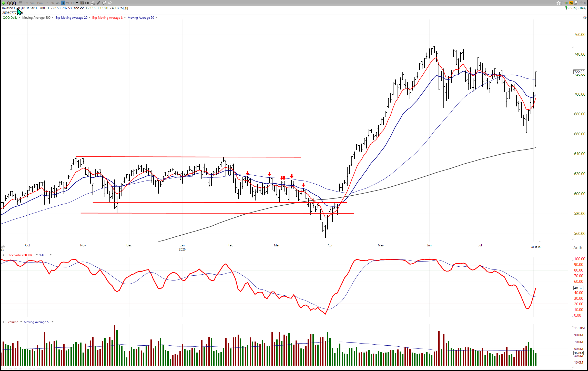Open the orange S sync dropdown button
The width and height of the screenshot is (588, 371).
[571, 3]
